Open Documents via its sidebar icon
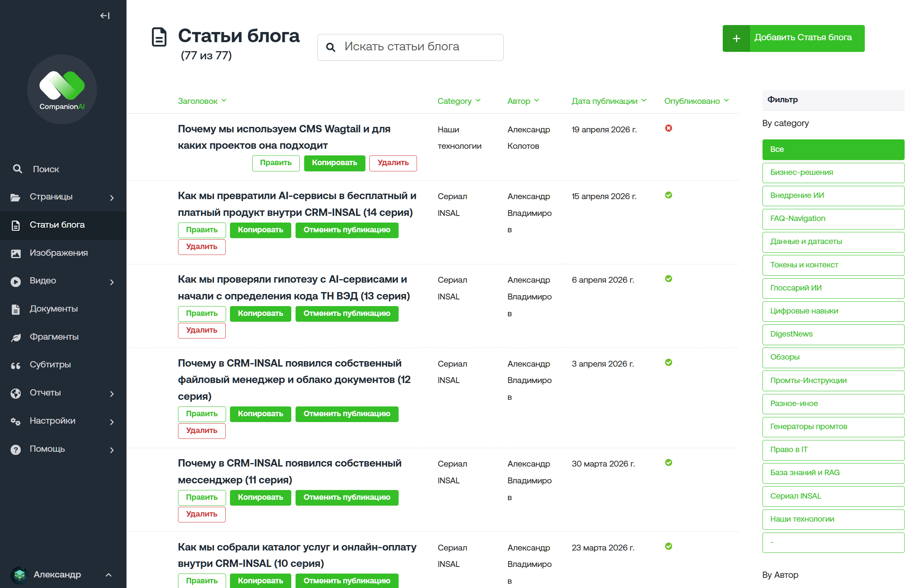Image resolution: width=914 pixels, height=588 pixels. [16, 309]
